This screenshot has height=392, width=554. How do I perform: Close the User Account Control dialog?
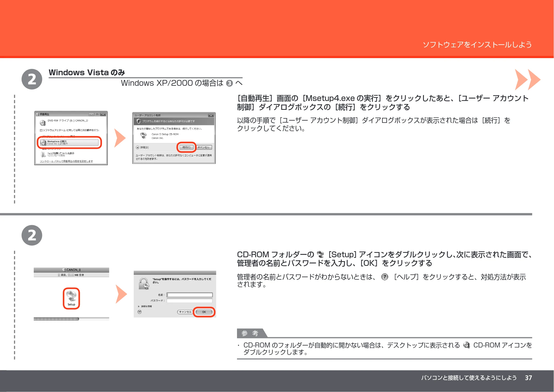(211, 115)
